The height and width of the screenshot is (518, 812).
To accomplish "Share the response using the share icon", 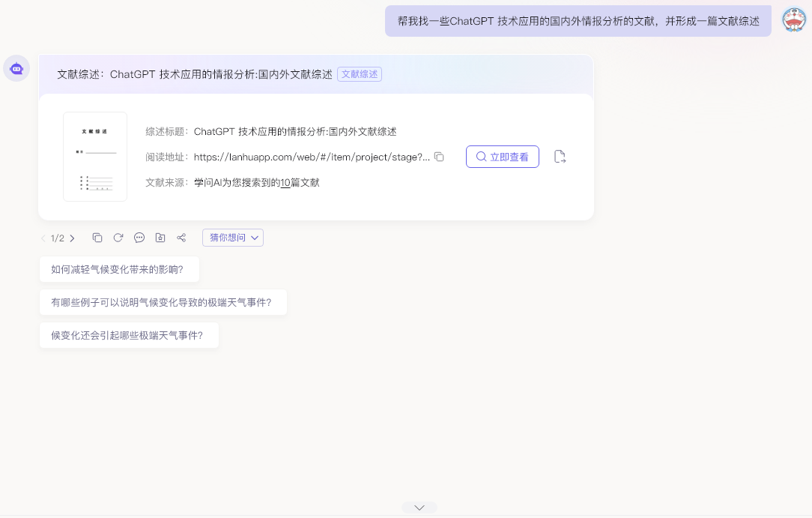I will pyautogui.click(x=181, y=238).
